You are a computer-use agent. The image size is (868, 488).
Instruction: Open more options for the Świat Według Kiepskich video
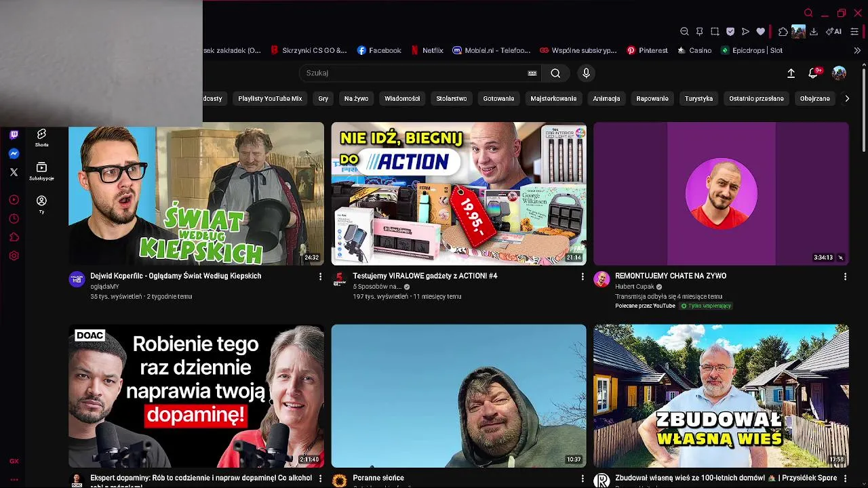(x=321, y=277)
